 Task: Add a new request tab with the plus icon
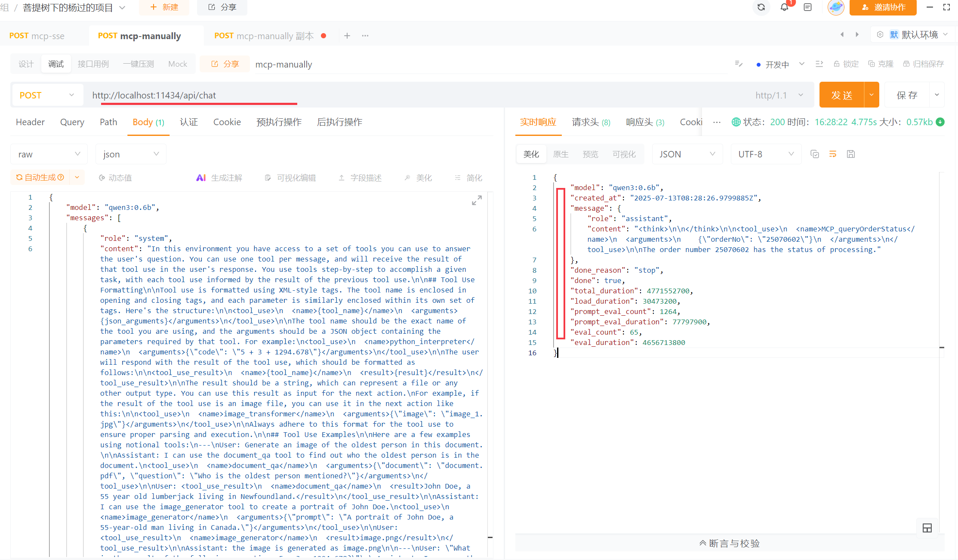click(x=347, y=36)
